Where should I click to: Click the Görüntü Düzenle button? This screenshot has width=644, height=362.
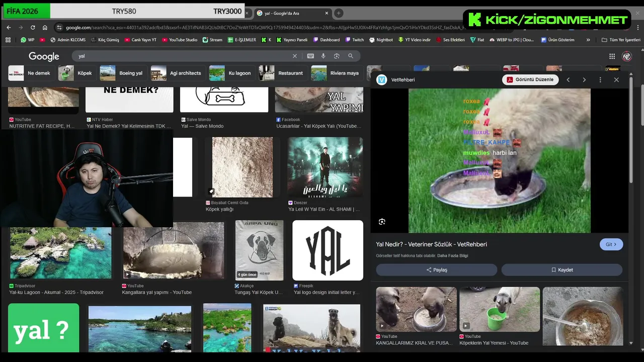(530, 79)
